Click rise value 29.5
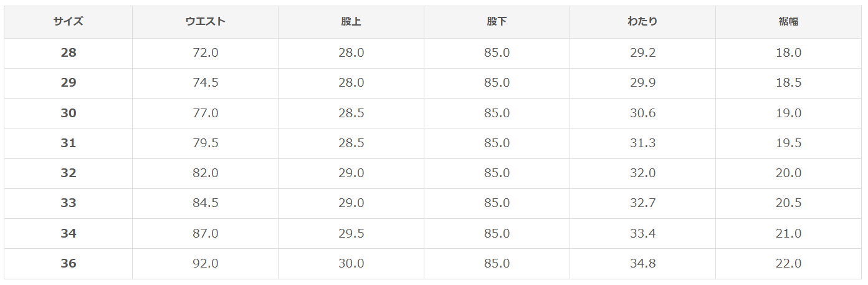 [351, 234]
